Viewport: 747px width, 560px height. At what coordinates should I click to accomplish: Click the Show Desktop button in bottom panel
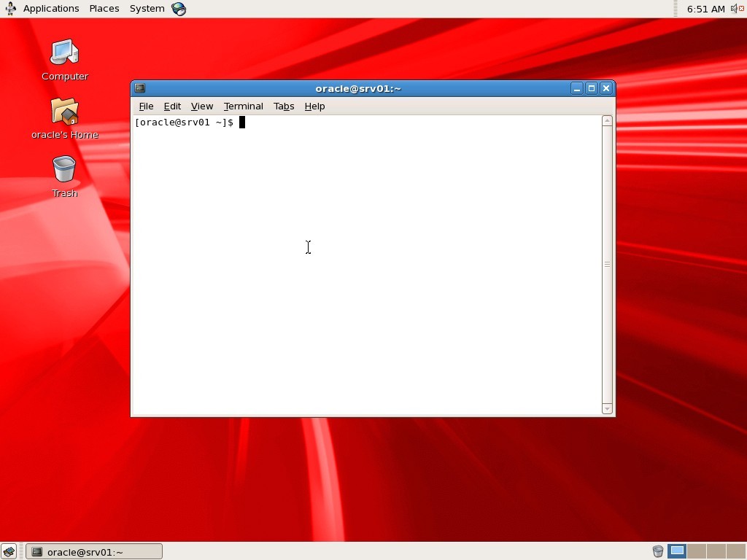pos(9,551)
